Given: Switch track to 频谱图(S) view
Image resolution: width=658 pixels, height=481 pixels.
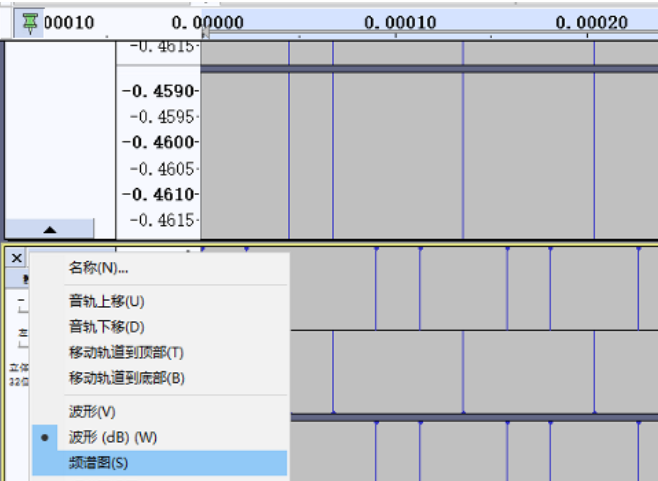Looking at the screenshot, I should tap(159, 463).
